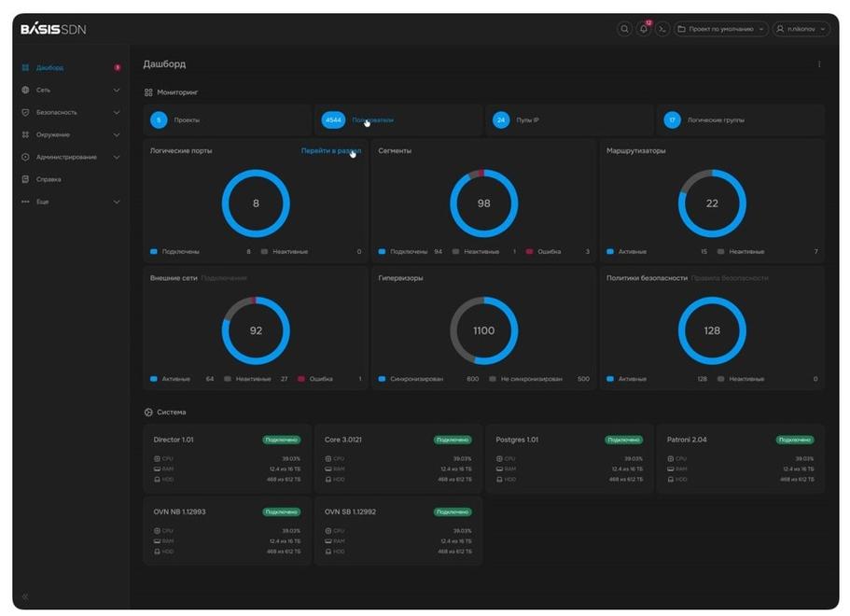Open the search icon in header
The image size is (850, 616).
click(x=624, y=29)
